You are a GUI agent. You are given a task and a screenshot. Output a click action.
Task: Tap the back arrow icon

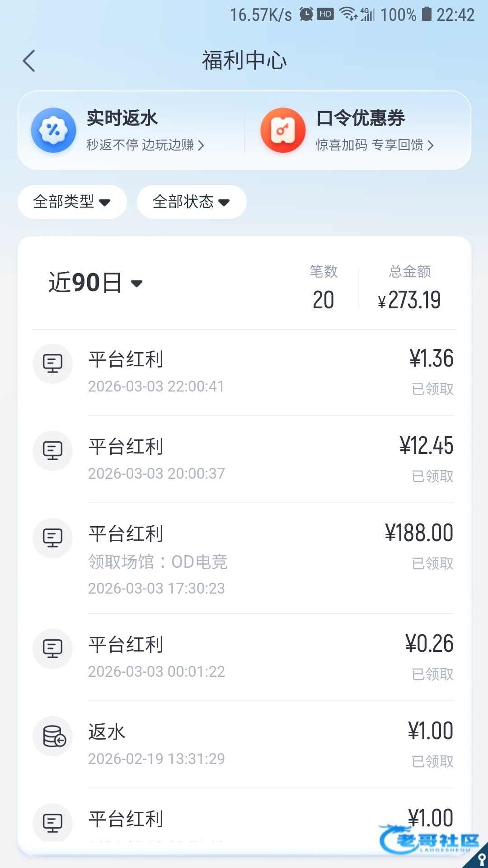coord(29,61)
